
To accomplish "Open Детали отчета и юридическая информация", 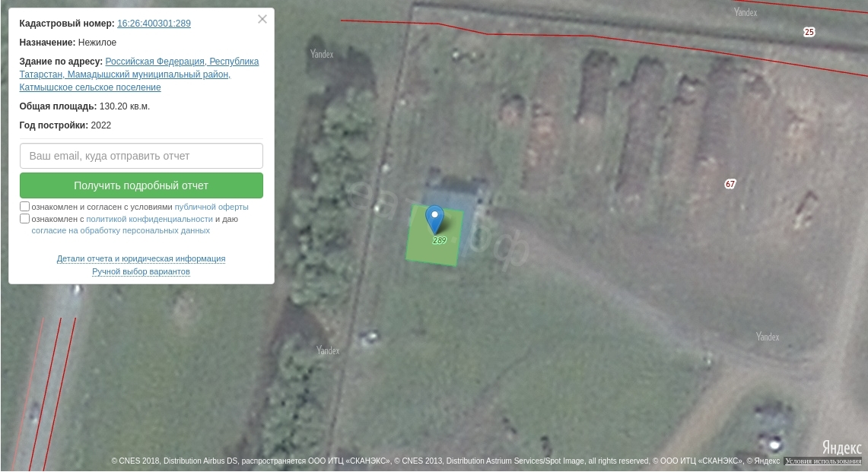I will 141,258.
